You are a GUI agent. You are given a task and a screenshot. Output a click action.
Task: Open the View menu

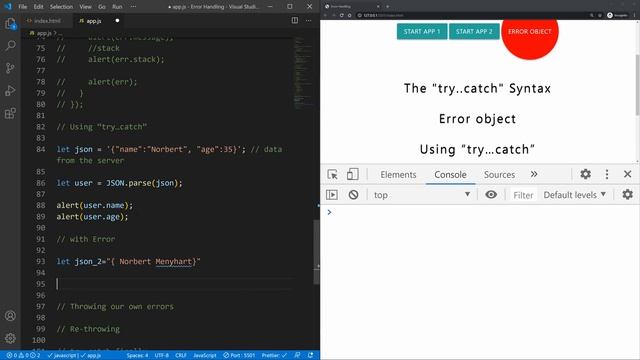[85, 7]
